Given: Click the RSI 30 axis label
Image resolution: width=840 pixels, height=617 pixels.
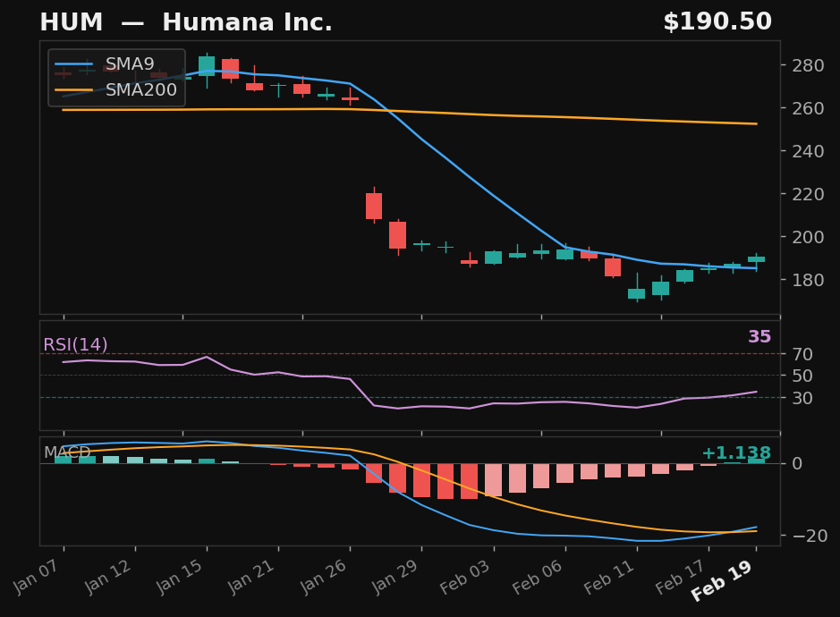Looking at the screenshot, I should click(802, 398).
